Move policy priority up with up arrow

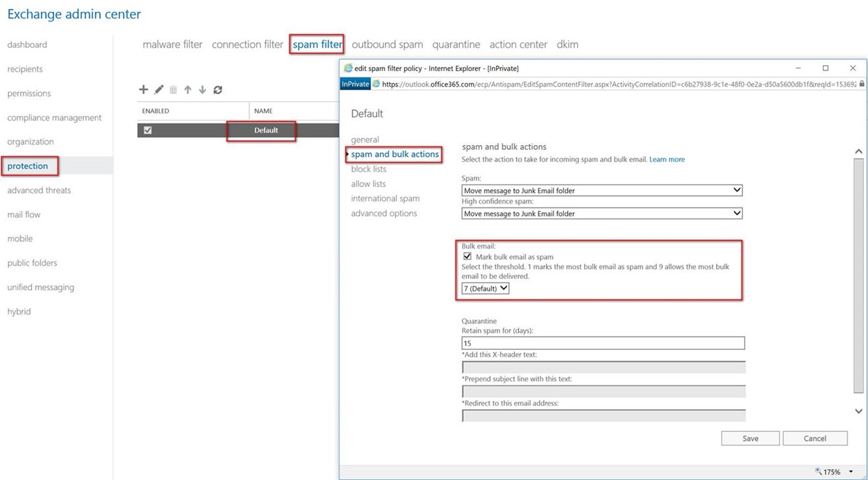188,90
